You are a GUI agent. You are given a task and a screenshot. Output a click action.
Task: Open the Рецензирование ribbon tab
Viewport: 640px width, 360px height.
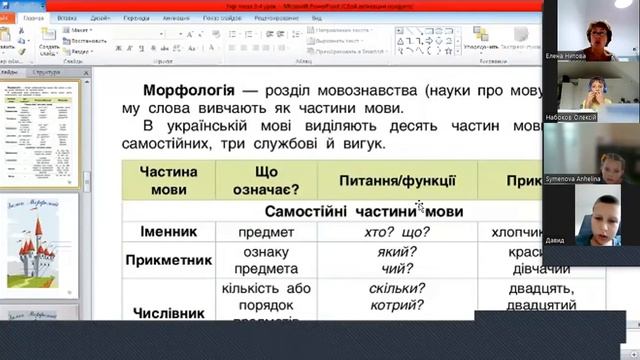pos(276,18)
